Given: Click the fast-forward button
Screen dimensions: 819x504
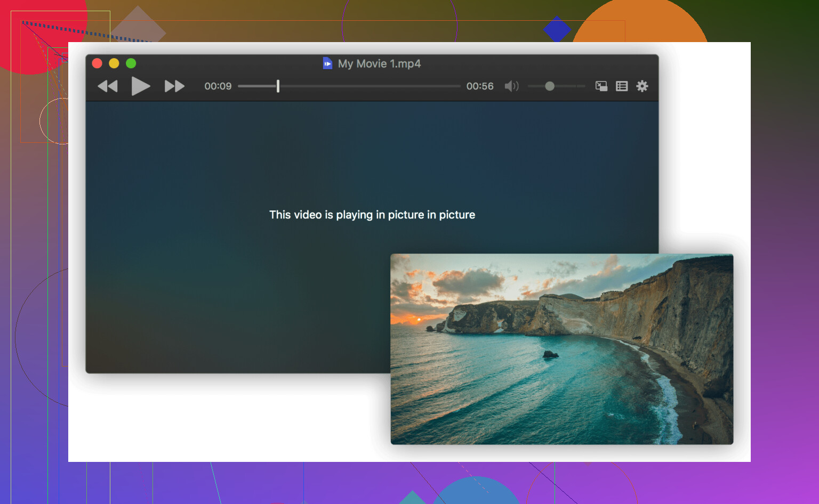Looking at the screenshot, I should [174, 86].
